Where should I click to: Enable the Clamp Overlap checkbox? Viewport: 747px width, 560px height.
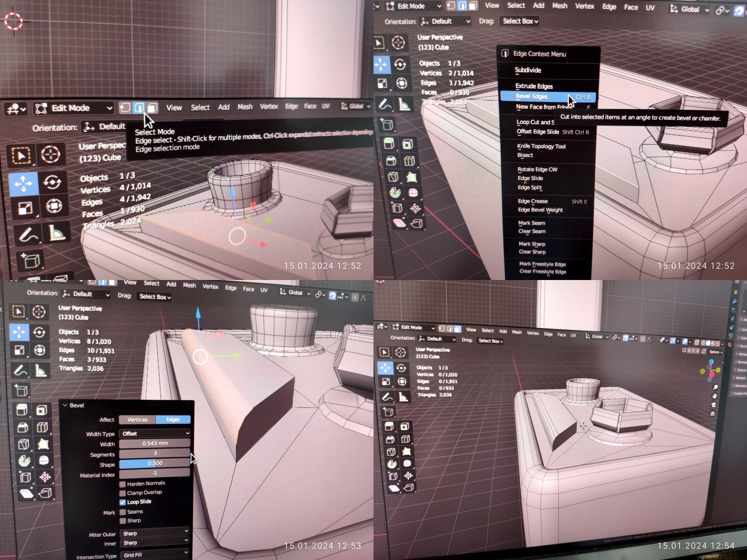coord(122,493)
